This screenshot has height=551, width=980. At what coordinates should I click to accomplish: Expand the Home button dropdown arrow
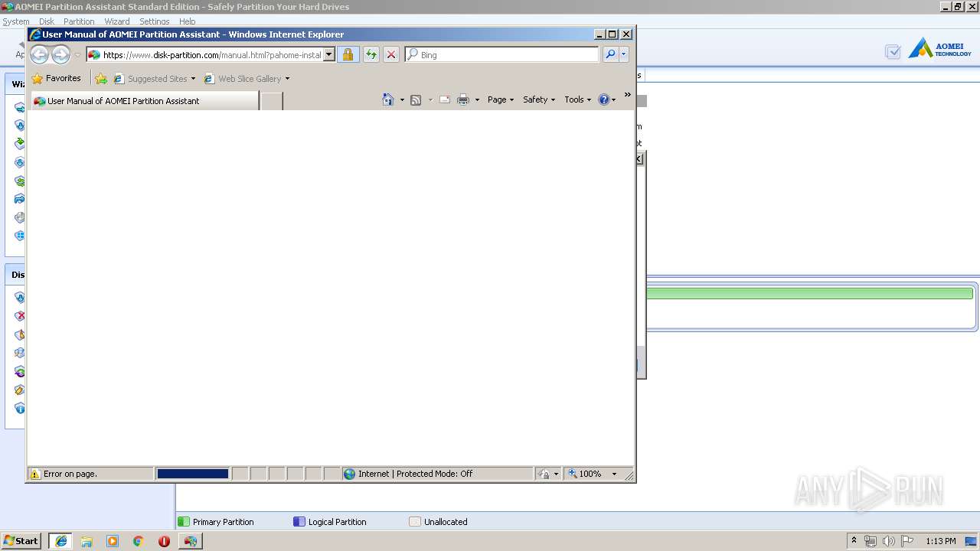402,100
